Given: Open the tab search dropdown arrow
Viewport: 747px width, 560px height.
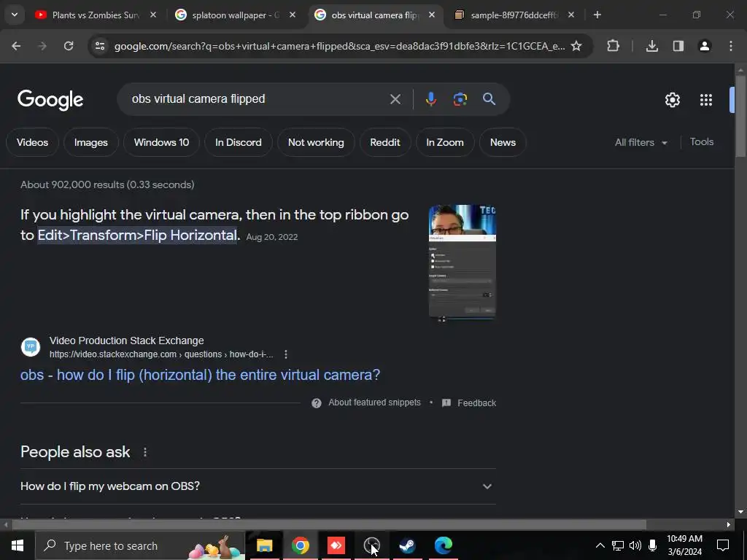Looking at the screenshot, I should [x=15, y=15].
